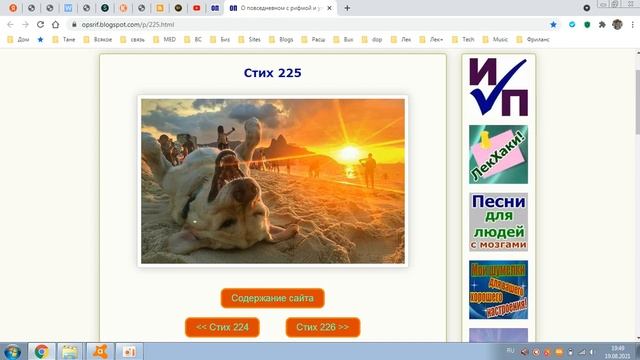Open the dop bookmarks folder
This screenshot has width=640, height=360.
tap(372, 40)
